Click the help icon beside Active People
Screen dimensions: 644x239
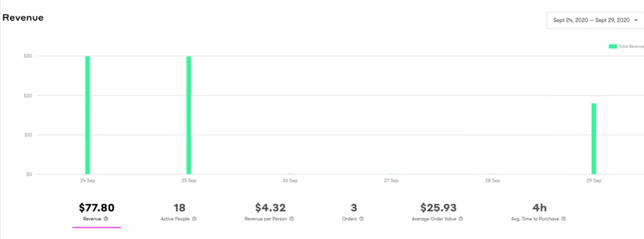point(194,219)
